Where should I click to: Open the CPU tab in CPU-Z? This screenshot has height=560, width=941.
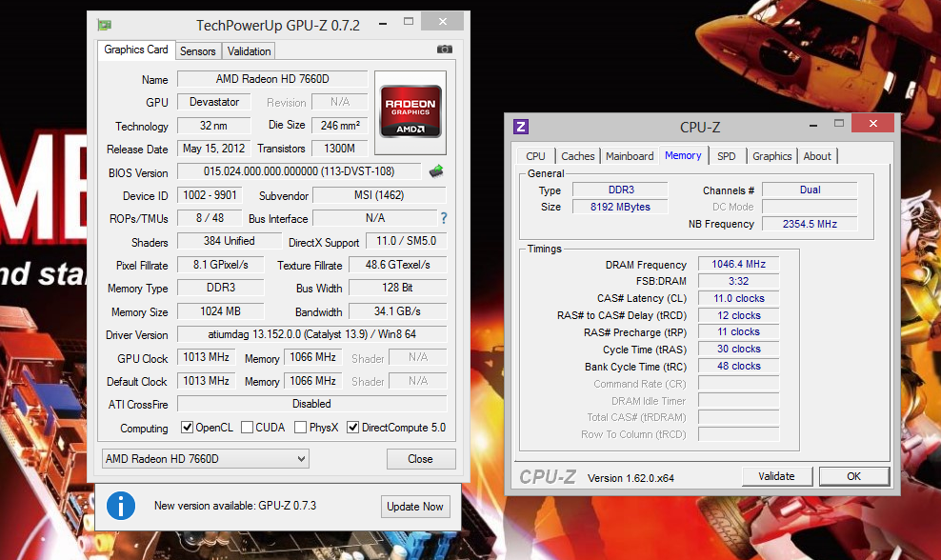535,156
